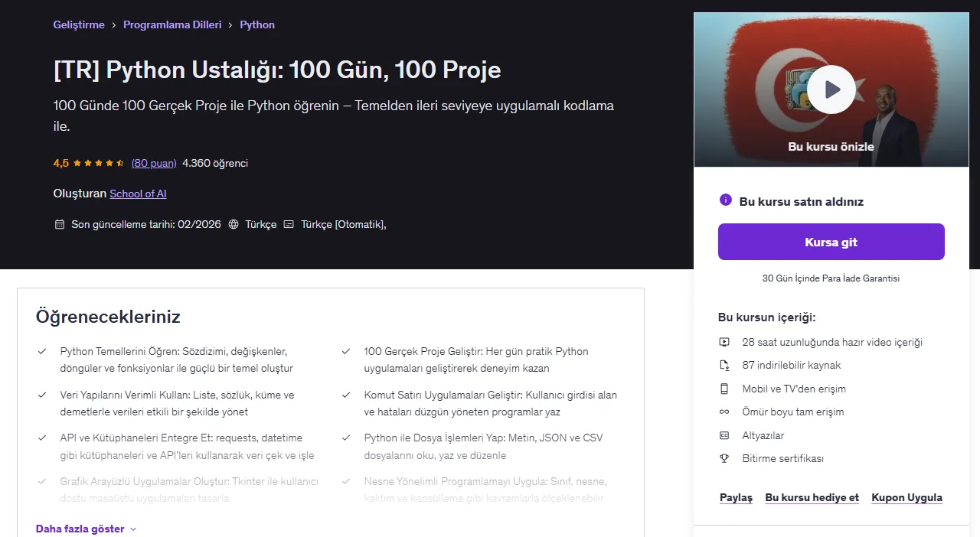Click Bu kursu hediye et link
The image size is (980, 537).
[x=812, y=497]
